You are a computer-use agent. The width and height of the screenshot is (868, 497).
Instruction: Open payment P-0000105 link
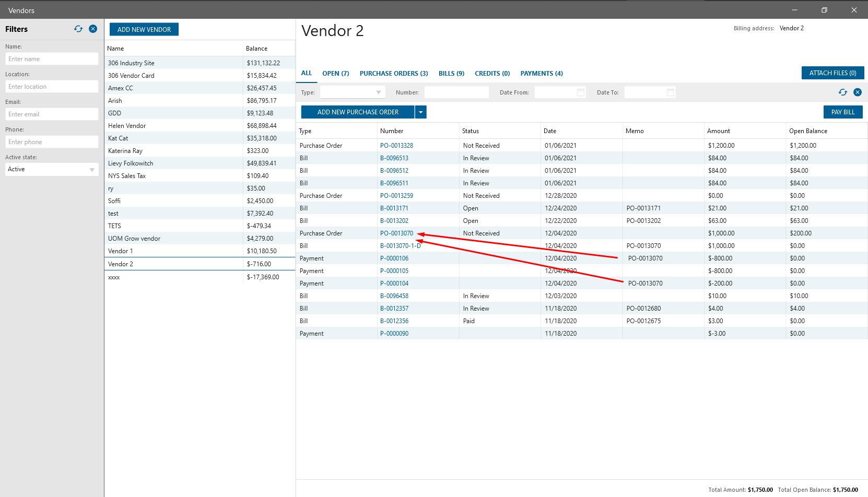click(x=394, y=271)
